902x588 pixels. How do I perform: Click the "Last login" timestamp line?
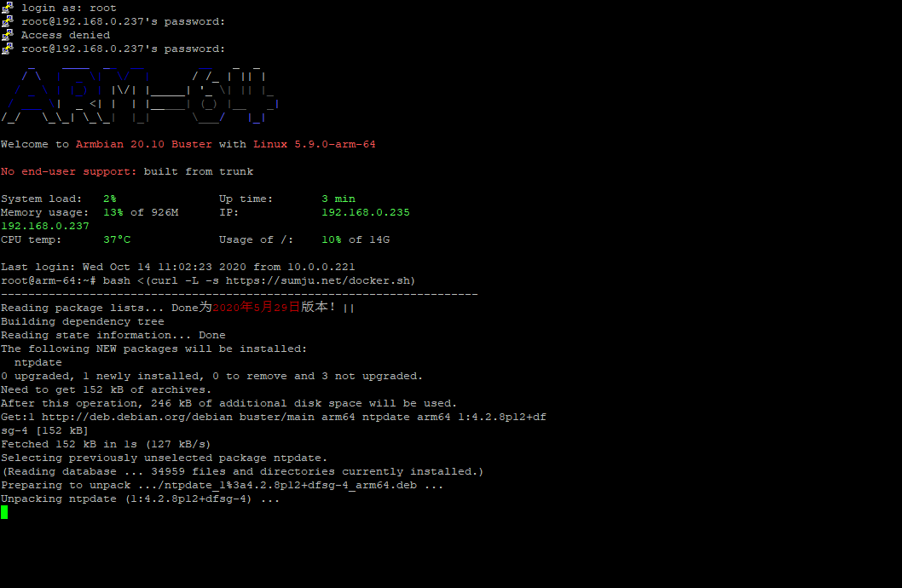(x=177, y=267)
